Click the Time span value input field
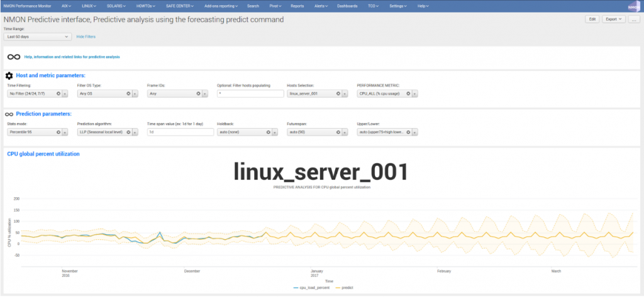This screenshot has height=297, width=644. (180, 132)
